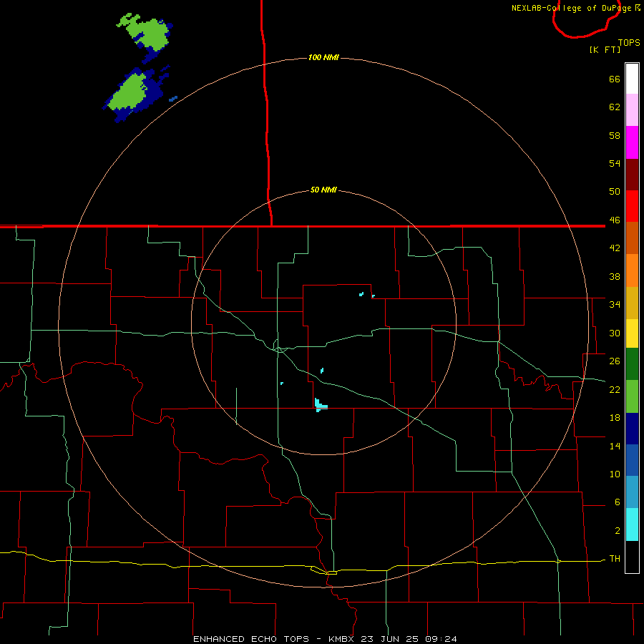Click the black threshold swatch beside TH
The image size is (644, 644).
pyautogui.click(x=632, y=557)
